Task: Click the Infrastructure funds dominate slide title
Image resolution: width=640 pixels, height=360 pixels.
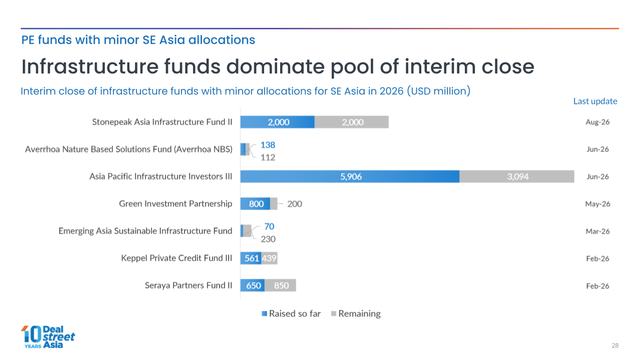Action: (x=278, y=67)
